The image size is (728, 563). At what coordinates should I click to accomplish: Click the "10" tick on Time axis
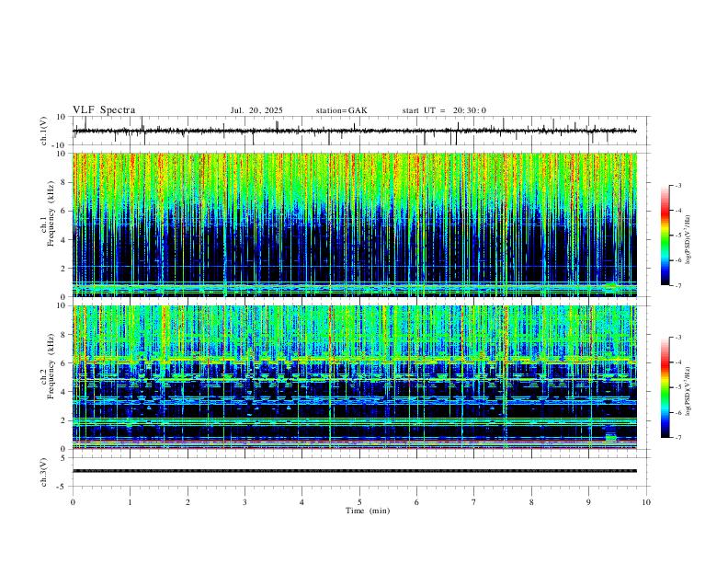click(646, 502)
